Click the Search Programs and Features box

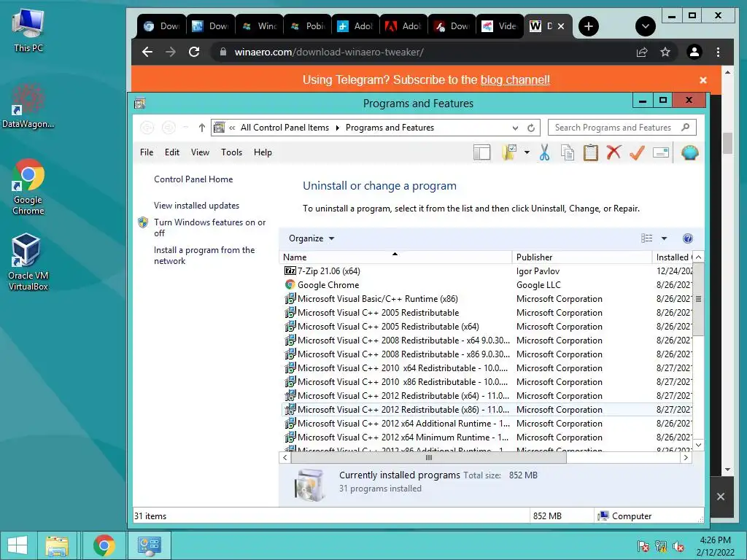coord(622,128)
